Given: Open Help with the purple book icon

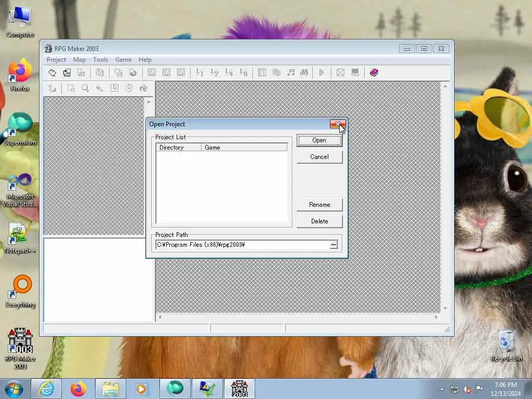Looking at the screenshot, I should [374, 73].
